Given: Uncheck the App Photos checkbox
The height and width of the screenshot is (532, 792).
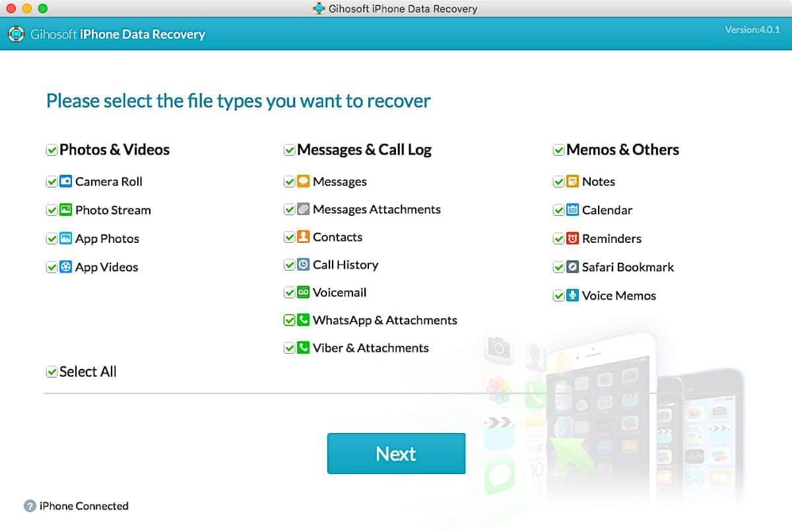Looking at the screenshot, I should pyautogui.click(x=51, y=239).
